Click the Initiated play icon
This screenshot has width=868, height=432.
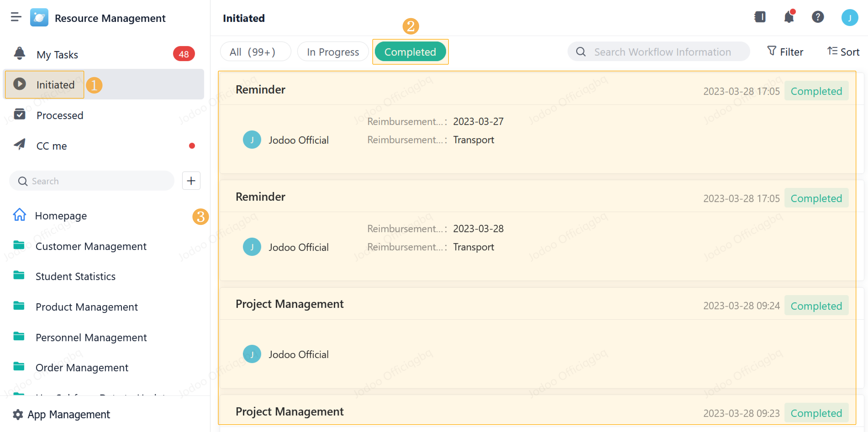[20, 84]
